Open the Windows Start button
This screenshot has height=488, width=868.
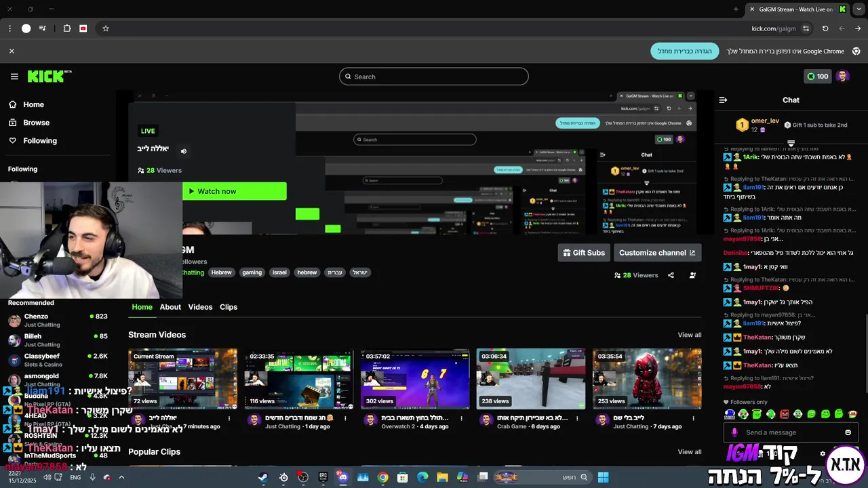tap(603, 477)
